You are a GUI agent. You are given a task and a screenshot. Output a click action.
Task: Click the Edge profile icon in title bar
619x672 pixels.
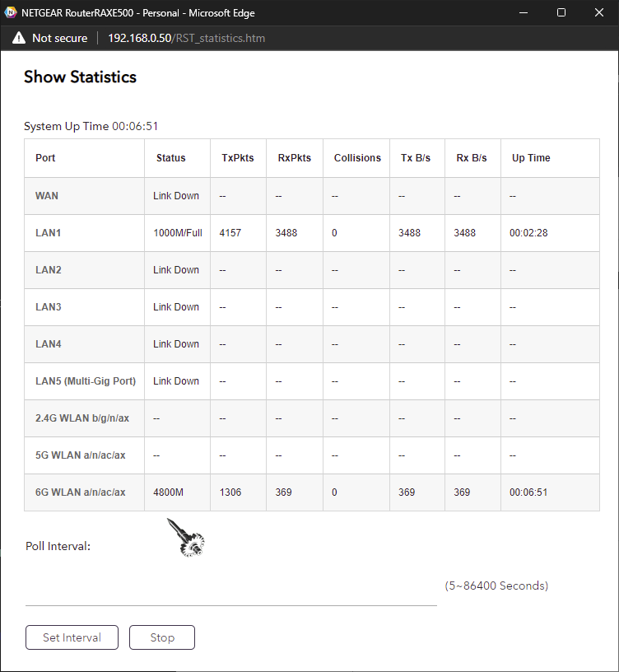tap(10, 12)
